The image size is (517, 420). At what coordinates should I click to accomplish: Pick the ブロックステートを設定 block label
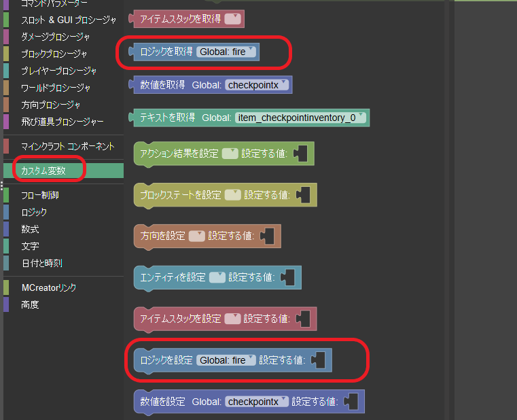coord(181,194)
